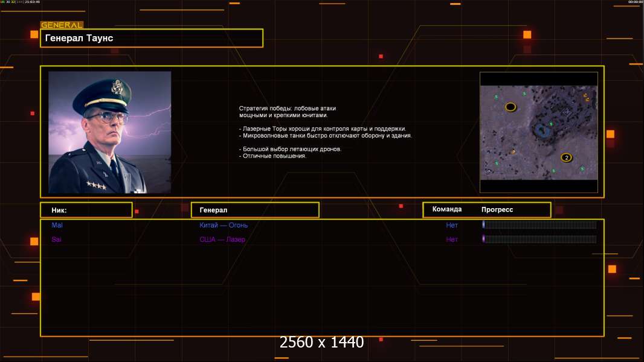Click the Генерал Таунс title box
The height and width of the screenshot is (362, 644).
pyautogui.click(x=151, y=38)
